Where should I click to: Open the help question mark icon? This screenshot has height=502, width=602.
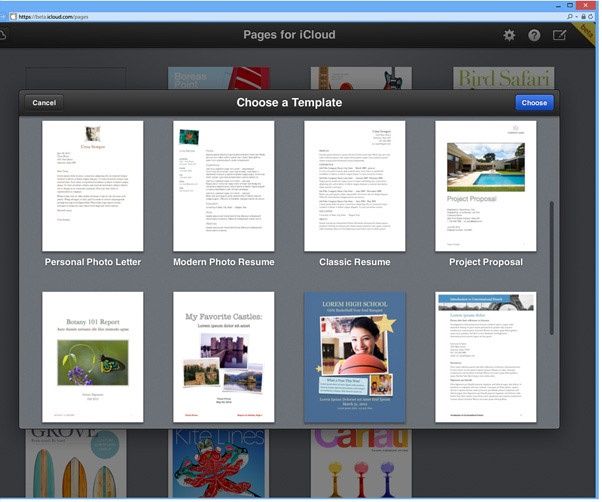tap(534, 35)
